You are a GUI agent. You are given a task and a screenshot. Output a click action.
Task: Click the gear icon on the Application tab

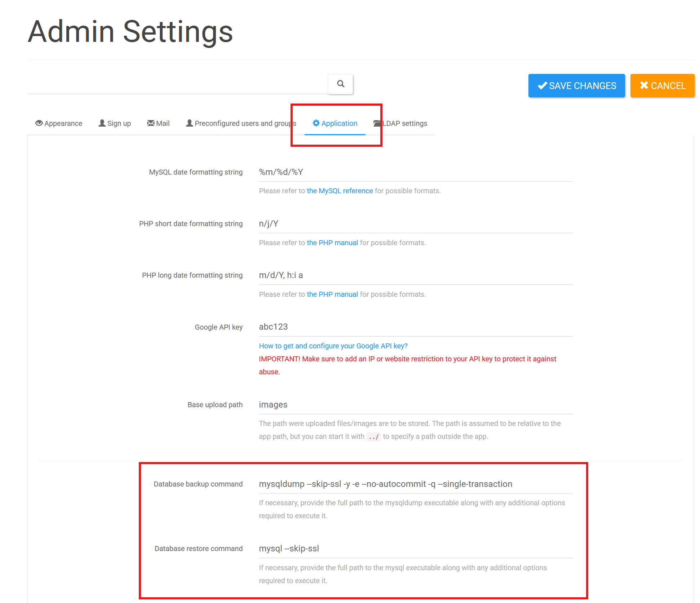point(316,123)
